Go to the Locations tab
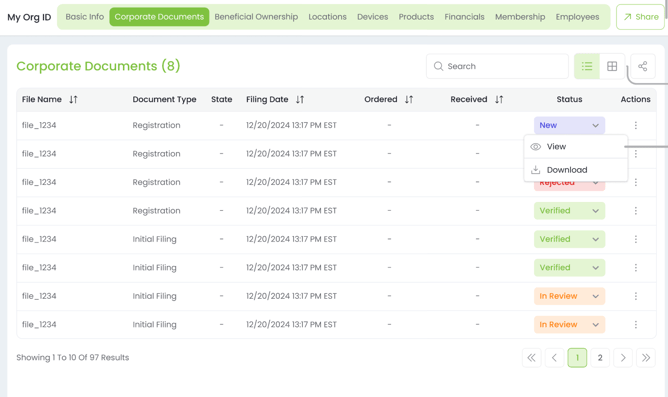The image size is (668, 397). click(327, 17)
